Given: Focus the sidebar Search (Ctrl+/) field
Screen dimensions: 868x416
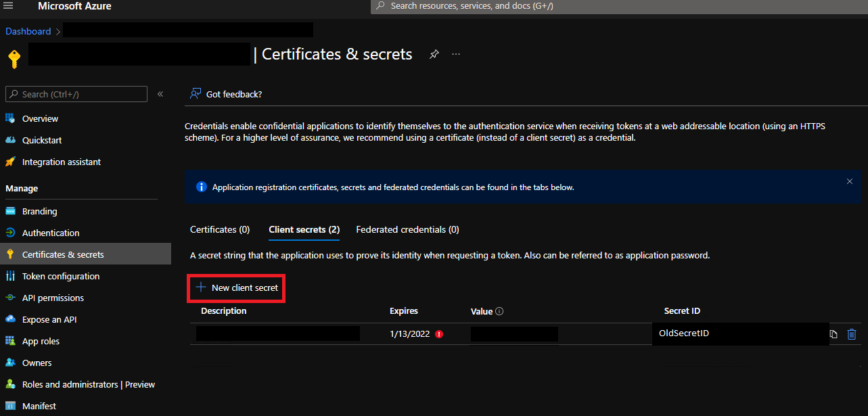Looking at the screenshot, I should coord(76,94).
